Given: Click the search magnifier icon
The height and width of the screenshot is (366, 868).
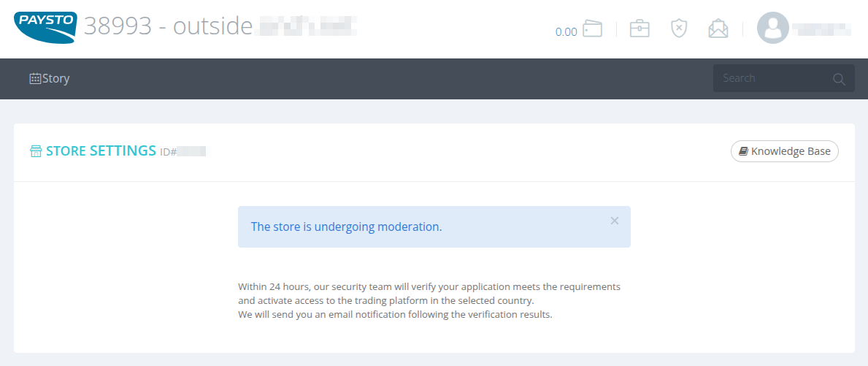Looking at the screenshot, I should [x=839, y=79].
